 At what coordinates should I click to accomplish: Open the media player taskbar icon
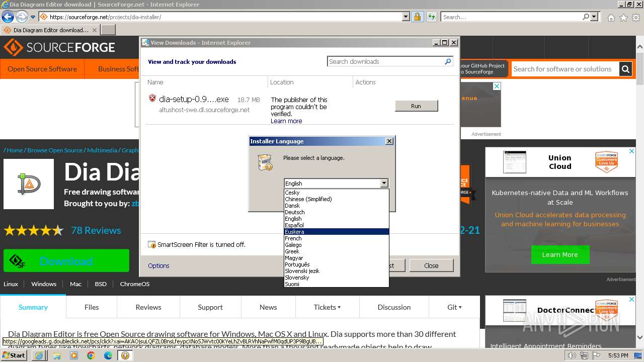click(x=73, y=355)
